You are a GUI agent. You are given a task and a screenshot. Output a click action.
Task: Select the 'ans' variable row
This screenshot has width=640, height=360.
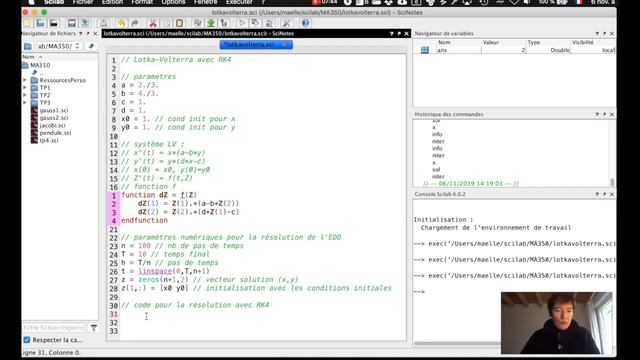click(514, 50)
